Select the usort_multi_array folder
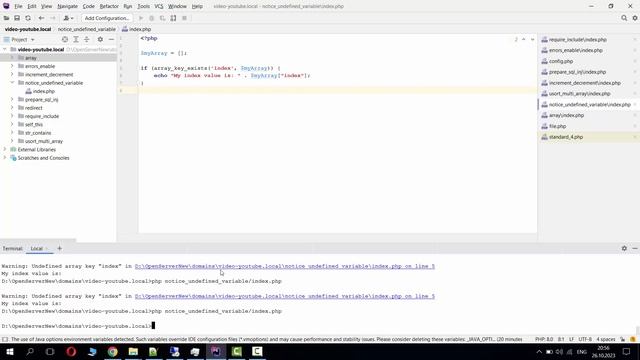Image resolution: width=640 pixels, height=360 pixels. pyautogui.click(x=44, y=141)
